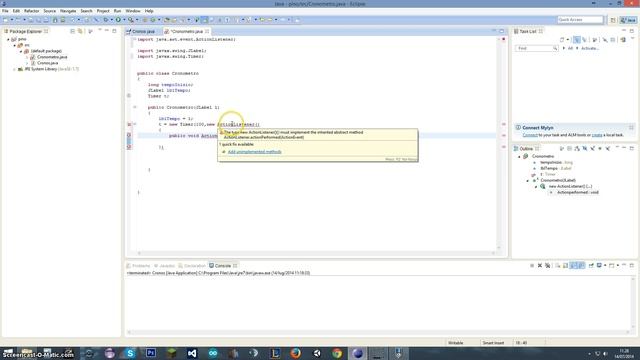Open the Run button dropdown arrow

pos(124,20)
